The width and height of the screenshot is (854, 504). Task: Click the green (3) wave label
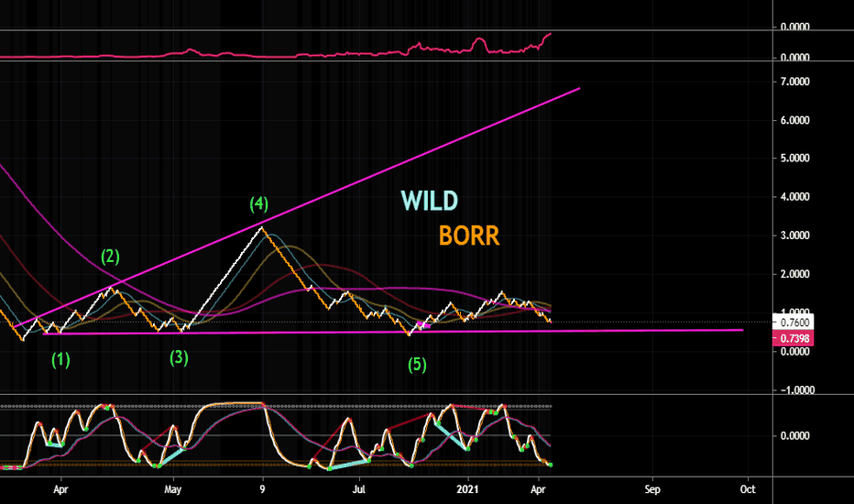[179, 358]
